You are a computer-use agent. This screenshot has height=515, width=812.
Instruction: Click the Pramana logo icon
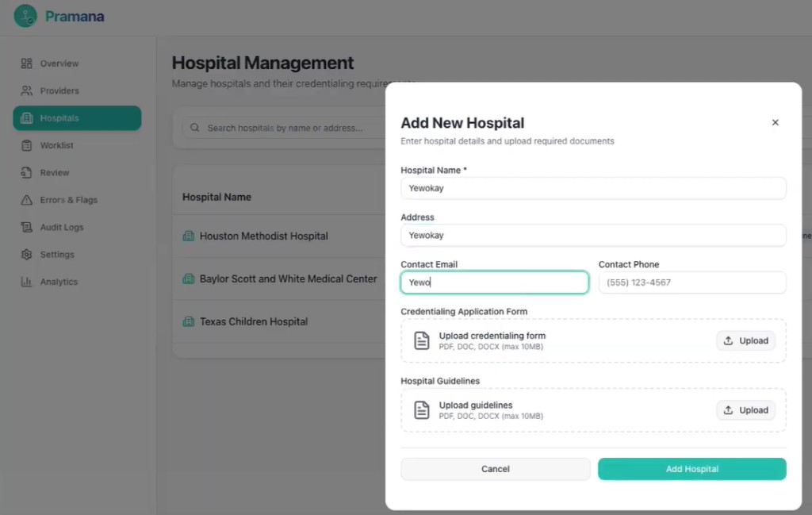point(23,16)
